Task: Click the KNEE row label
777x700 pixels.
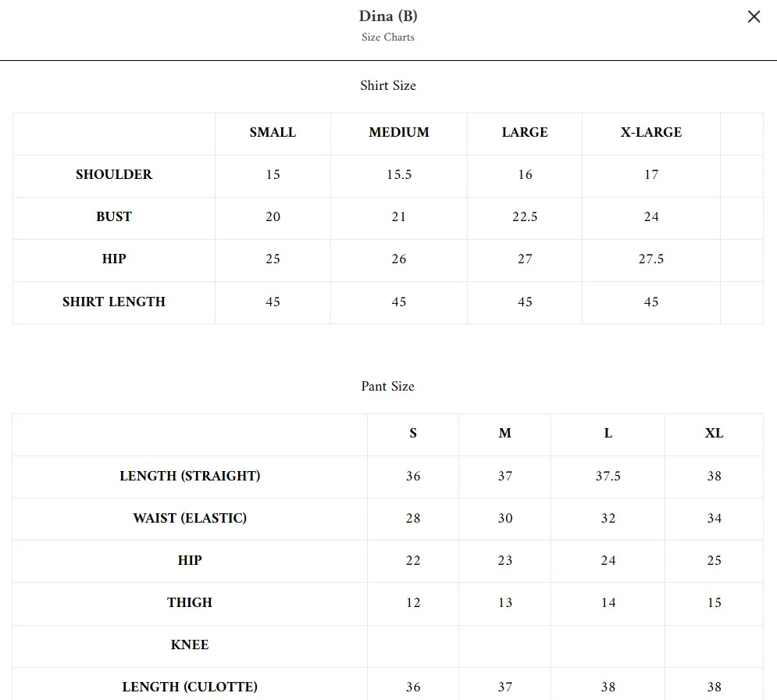Action: 190,645
